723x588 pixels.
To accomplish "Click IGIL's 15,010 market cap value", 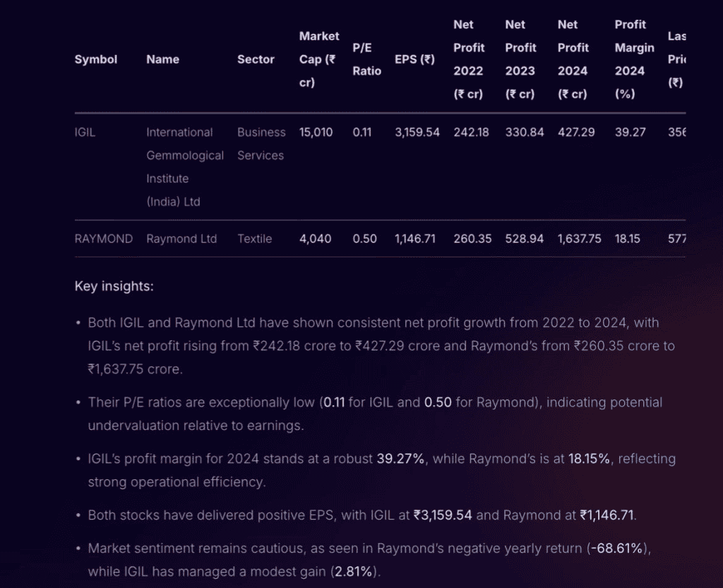I will coord(316,132).
